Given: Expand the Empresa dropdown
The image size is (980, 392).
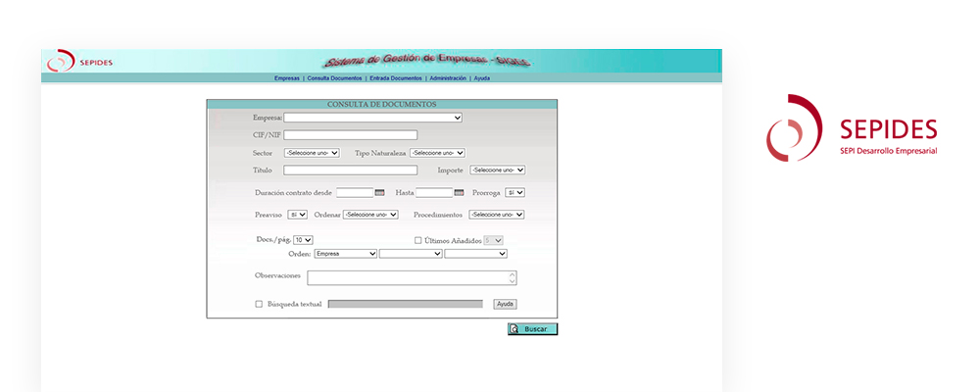Looking at the screenshot, I should [372, 118].
